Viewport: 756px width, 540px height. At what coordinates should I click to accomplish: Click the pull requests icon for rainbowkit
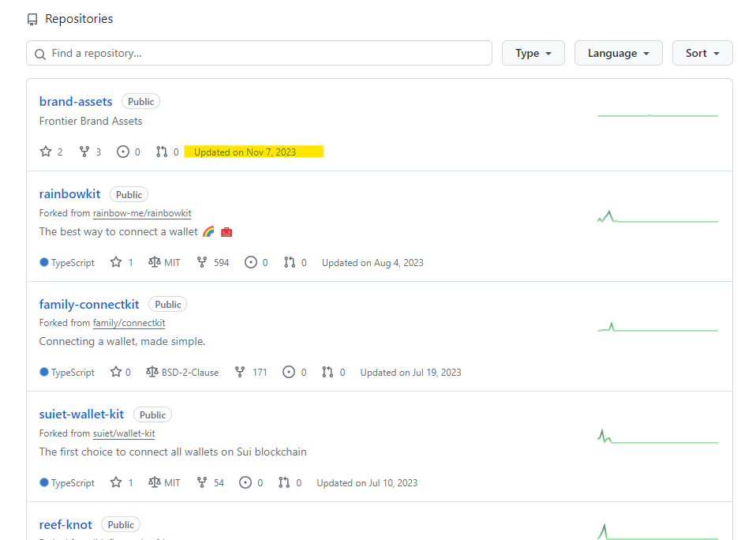pyautogui.click(x=290, y=262)
